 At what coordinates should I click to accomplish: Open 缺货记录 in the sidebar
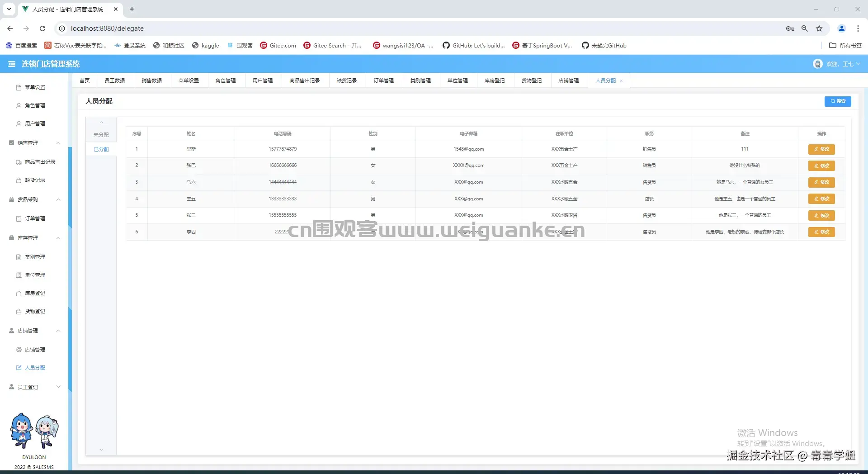[35, 180]
